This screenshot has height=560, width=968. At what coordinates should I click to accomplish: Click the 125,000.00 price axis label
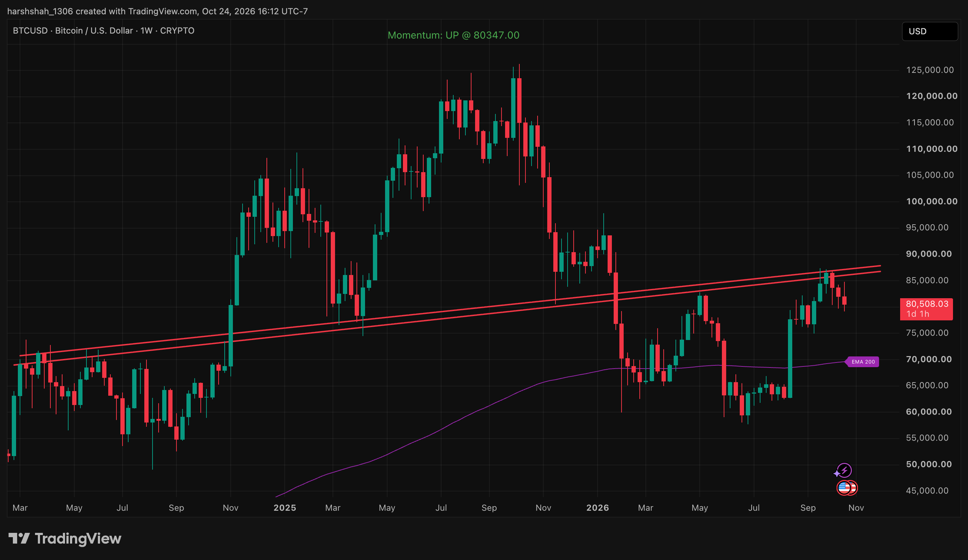coord(930,70)
